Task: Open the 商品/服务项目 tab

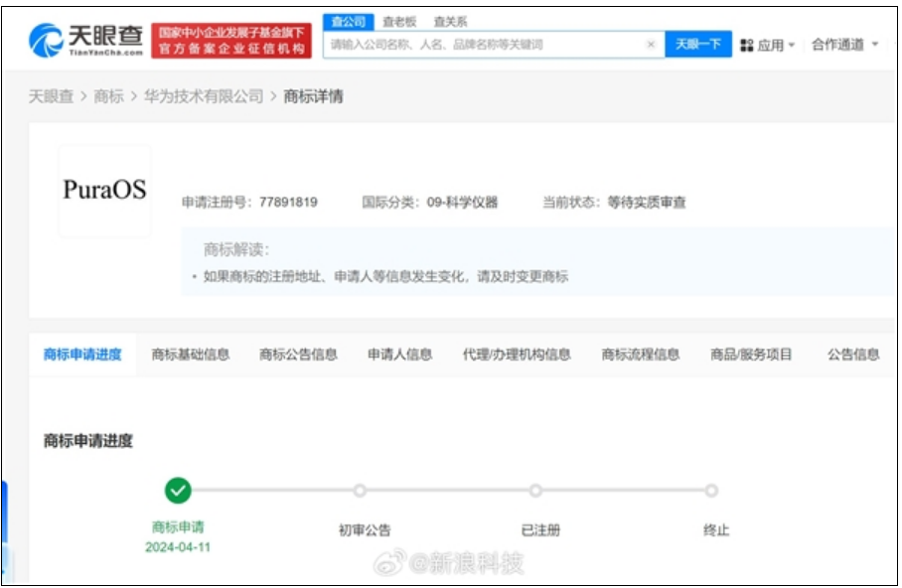Action: click(751, 355)
